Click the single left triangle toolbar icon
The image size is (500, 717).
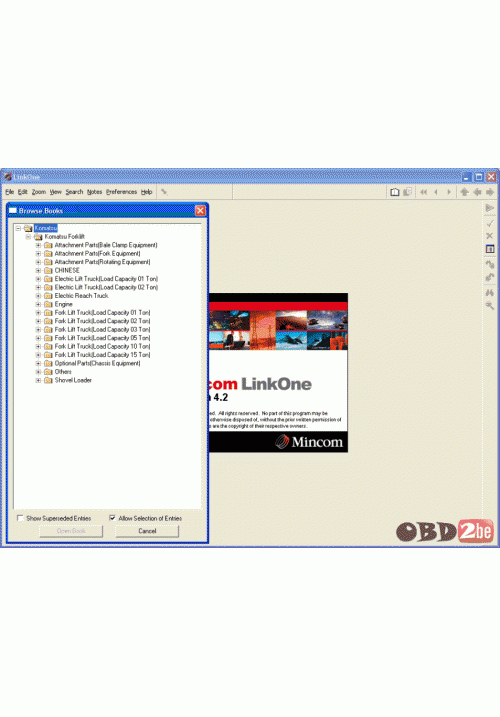point(436,192)
